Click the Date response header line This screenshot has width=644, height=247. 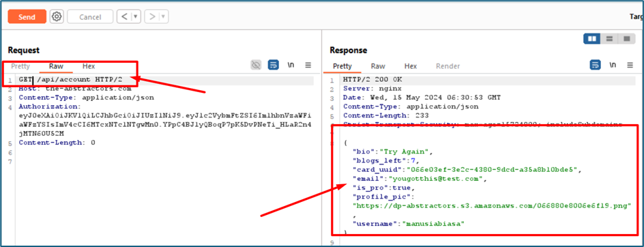[x=422, y=98]
